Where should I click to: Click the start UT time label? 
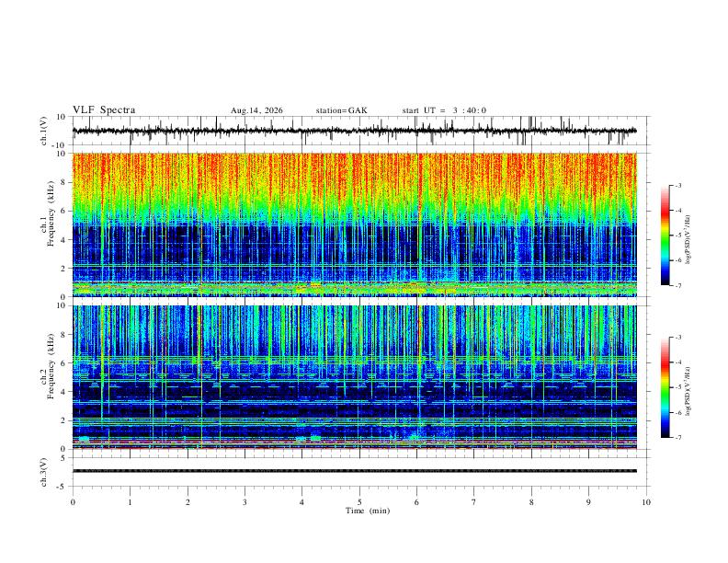coord(444,110)
